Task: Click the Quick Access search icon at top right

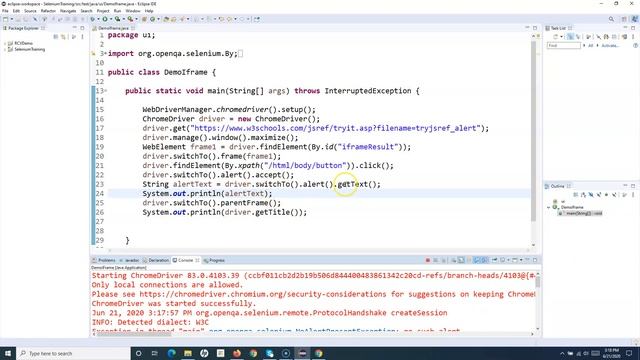Action: (611, 19)
